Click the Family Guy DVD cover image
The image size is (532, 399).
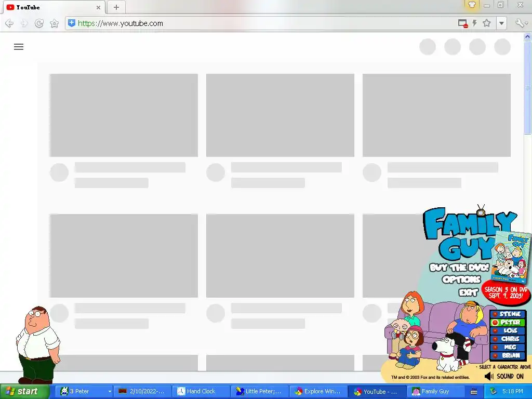click(512, 258)
